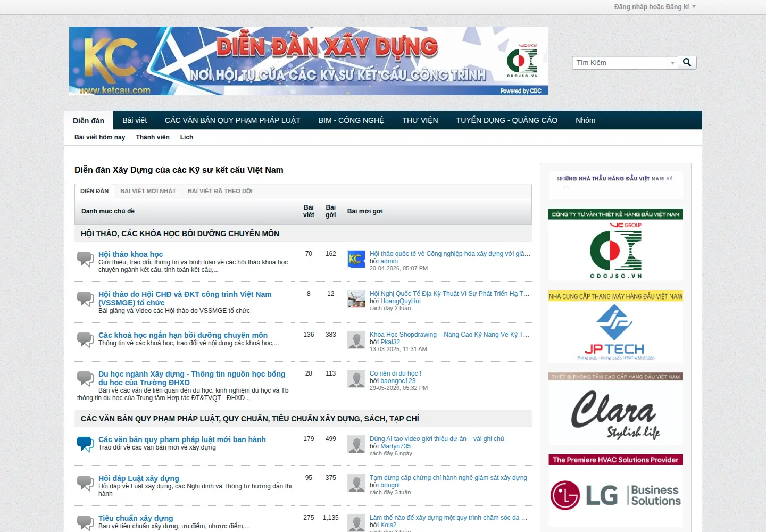Open the THƯ VIỆN menu
Screen dimensions: 766x532
click(420, 120)
